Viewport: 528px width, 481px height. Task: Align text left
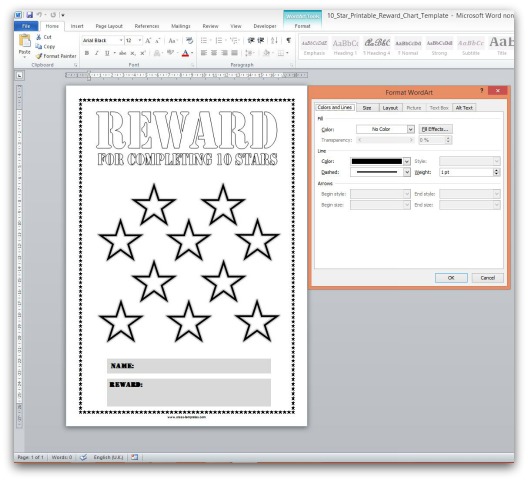[204, 53]
